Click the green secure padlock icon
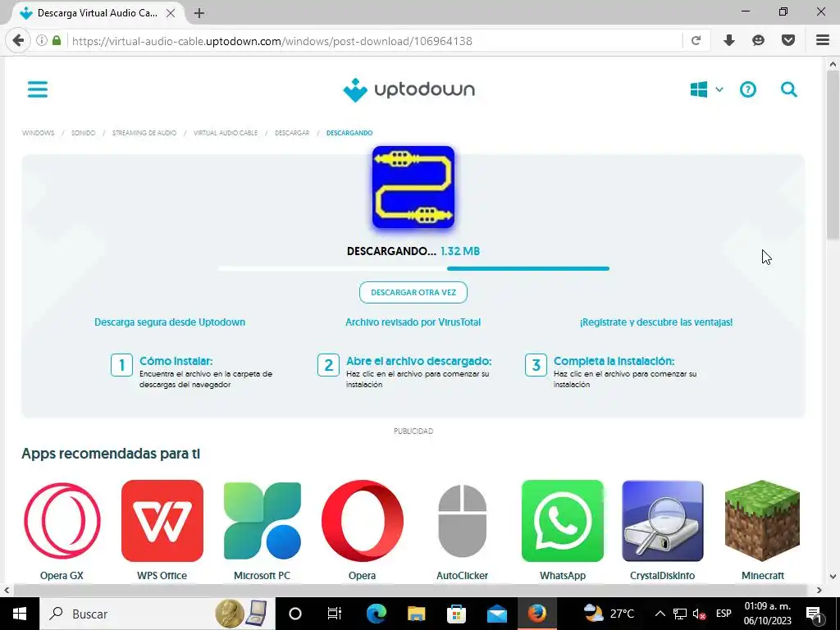Viewport: 840px width, 630px height. [x=57, y=41]
